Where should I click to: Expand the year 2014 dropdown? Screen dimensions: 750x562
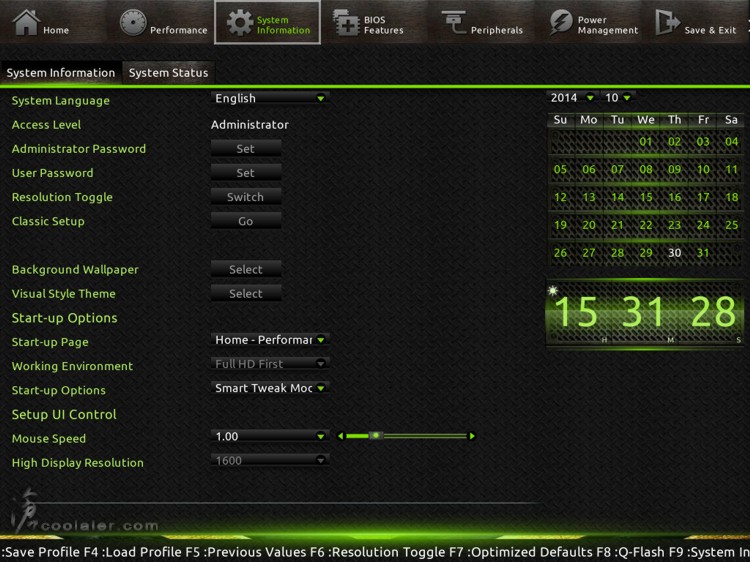tap(572, 98)
